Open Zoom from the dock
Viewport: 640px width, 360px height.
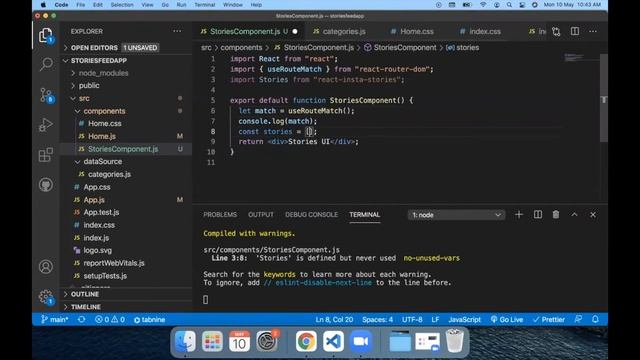point(360,341)
